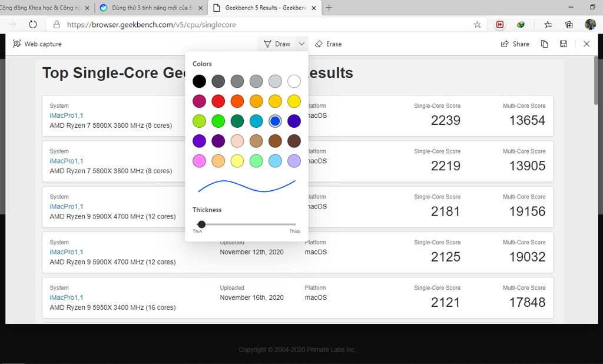Close the Dùng thử 3 tính năng tab
Screen dimensions: 603x364
[200, 8]
